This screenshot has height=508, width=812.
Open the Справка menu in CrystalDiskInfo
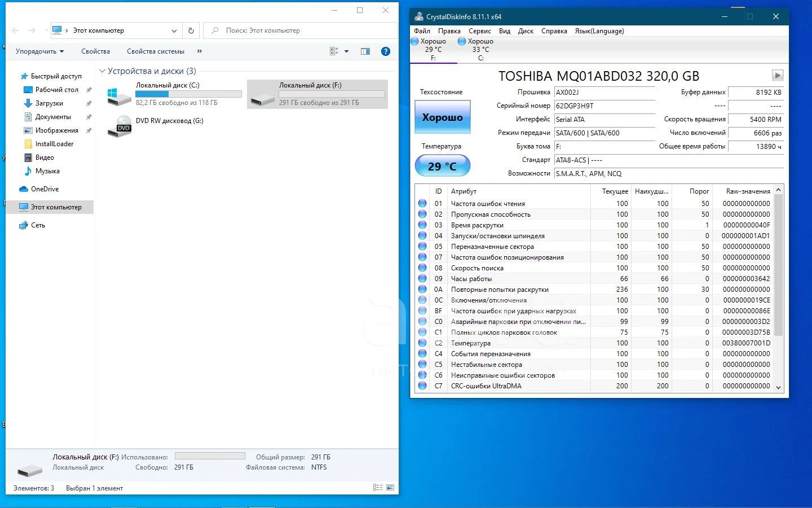554,31
